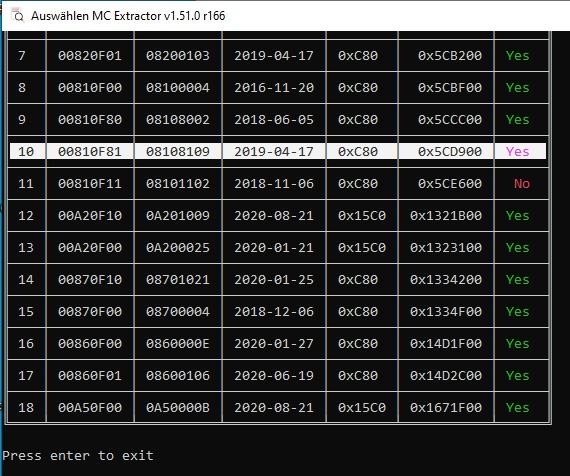
Task: Select CPUID cell 00810F00
Action: [x=89, y=88]
